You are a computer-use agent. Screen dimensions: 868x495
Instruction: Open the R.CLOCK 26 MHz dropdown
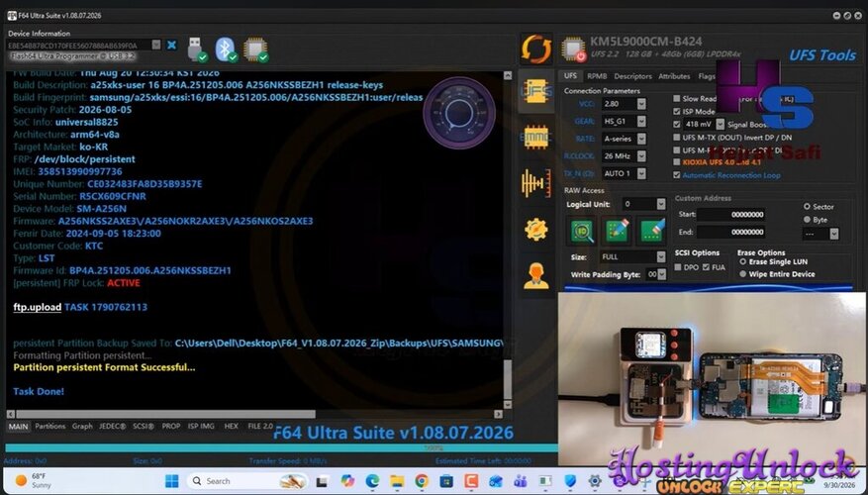(641, 156)
